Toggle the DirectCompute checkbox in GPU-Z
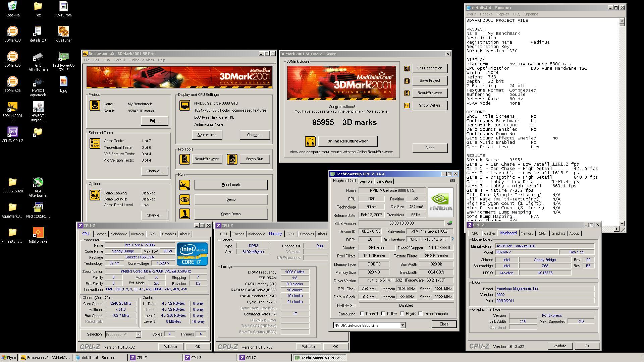Image resolution: width=644 pixels, height=362 pixels. (420, 314)
